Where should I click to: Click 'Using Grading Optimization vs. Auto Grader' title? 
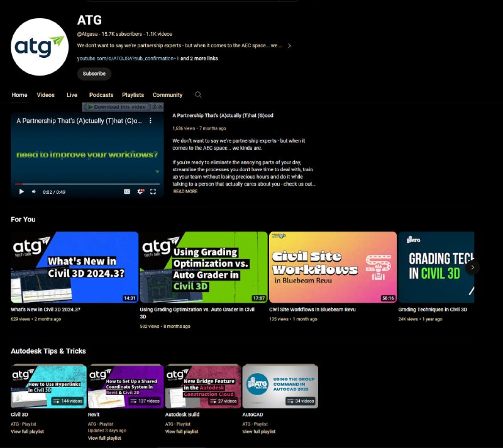(x=197, y=313)
